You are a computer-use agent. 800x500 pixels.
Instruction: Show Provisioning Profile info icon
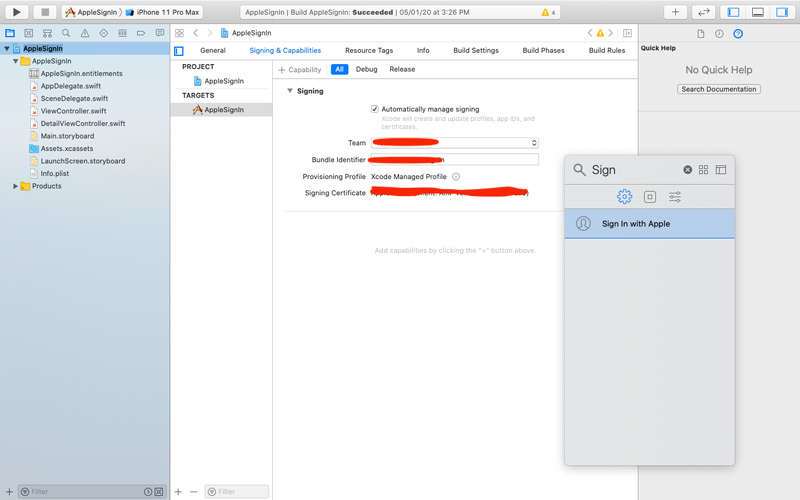tap(456, 177)
